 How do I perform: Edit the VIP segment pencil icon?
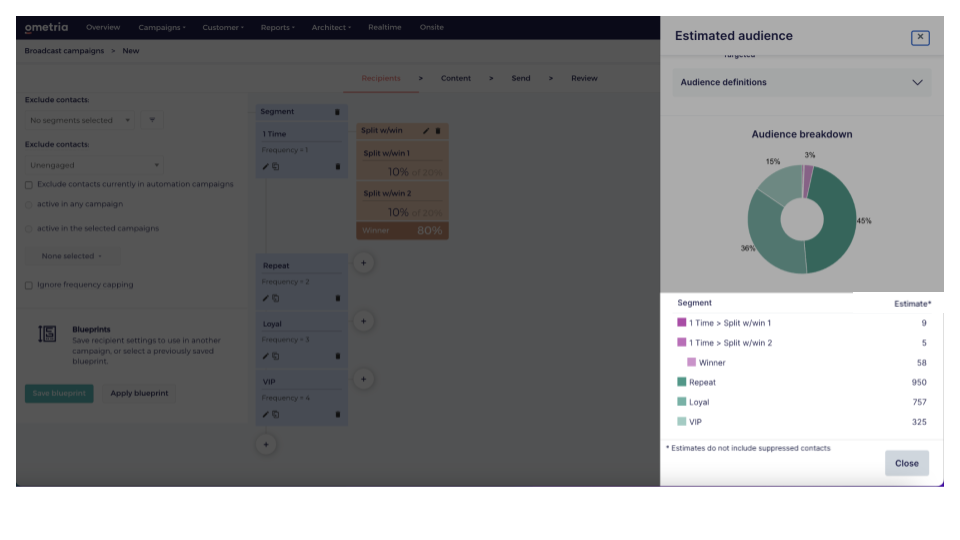point(265,414)
